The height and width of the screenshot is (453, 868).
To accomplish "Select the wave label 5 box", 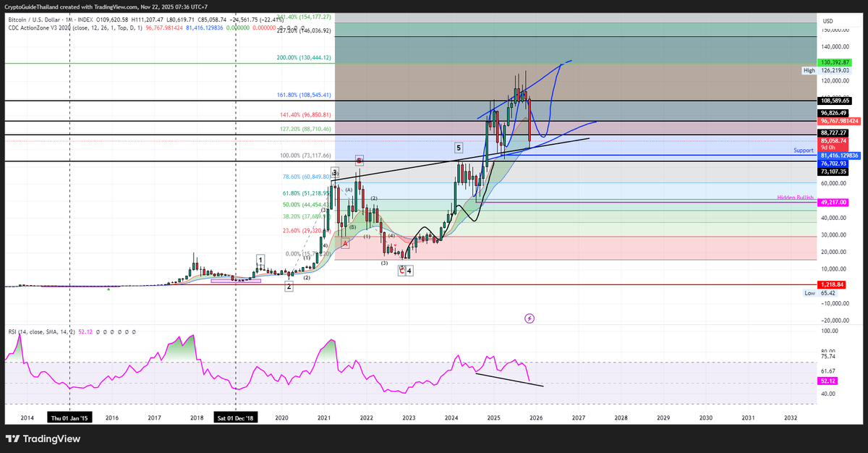I will pos(459,148).
